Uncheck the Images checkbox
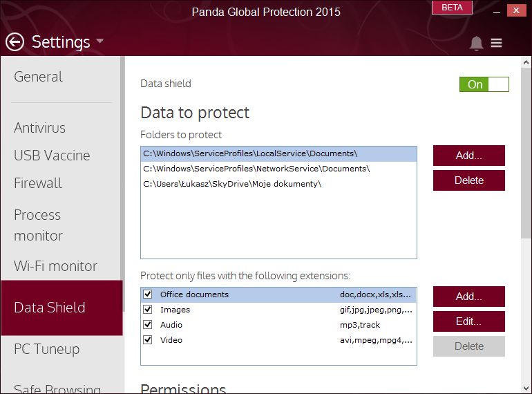The width and height of the screenshot is (532, 394). (x=148, y=310)
